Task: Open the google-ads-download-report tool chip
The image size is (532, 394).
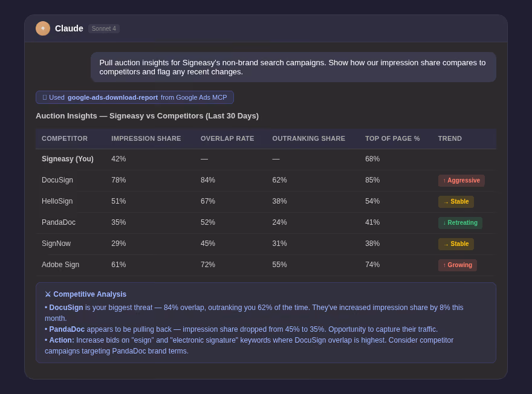Action: pos(135,97)
